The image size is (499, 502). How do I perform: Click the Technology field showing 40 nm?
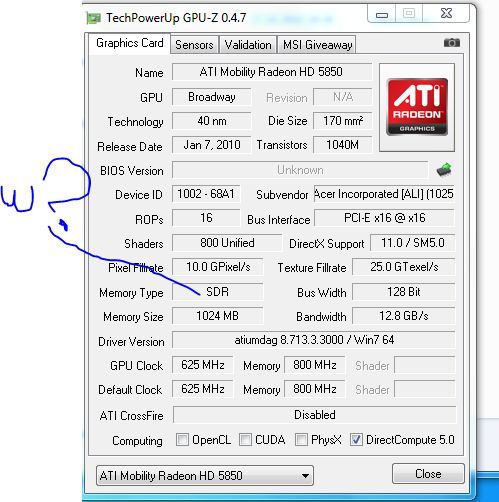(x=211, y=121)
